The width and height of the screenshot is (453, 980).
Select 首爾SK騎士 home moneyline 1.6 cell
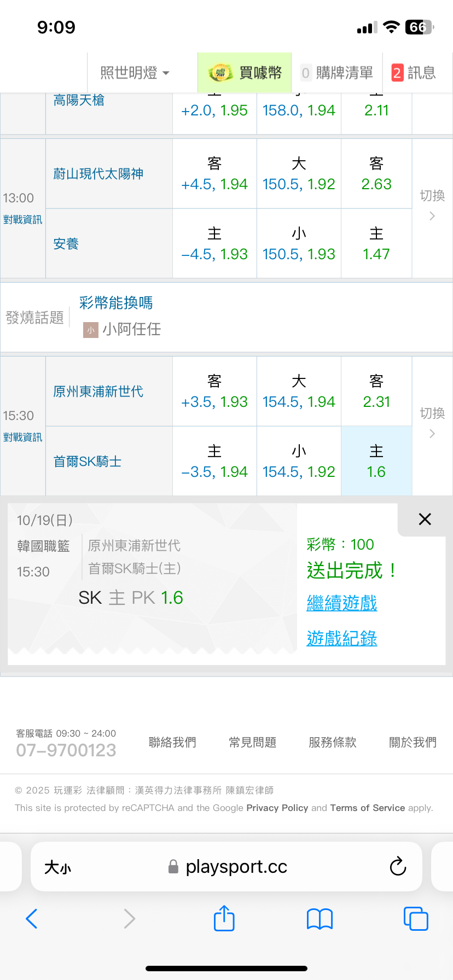376,461
